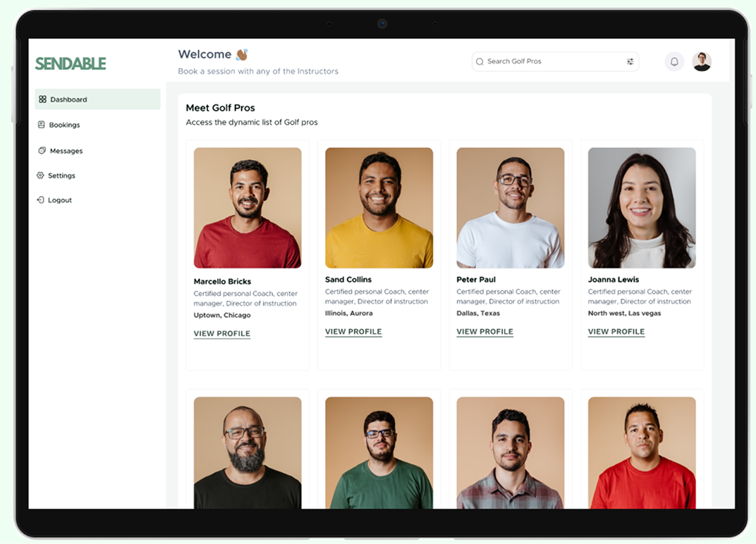The height and width of the screenshot is (544, 756).
Task: Select Messages from the sidebar menu
Action: [66, 150]
